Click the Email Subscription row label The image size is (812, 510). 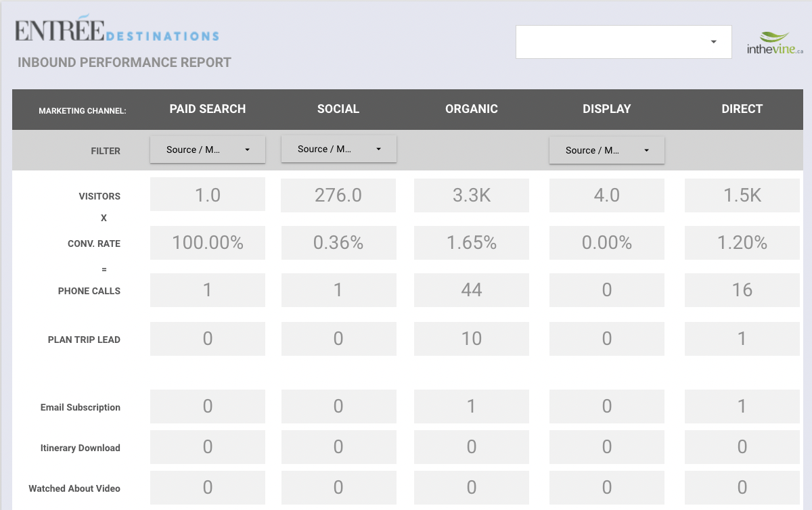point(81,407)
